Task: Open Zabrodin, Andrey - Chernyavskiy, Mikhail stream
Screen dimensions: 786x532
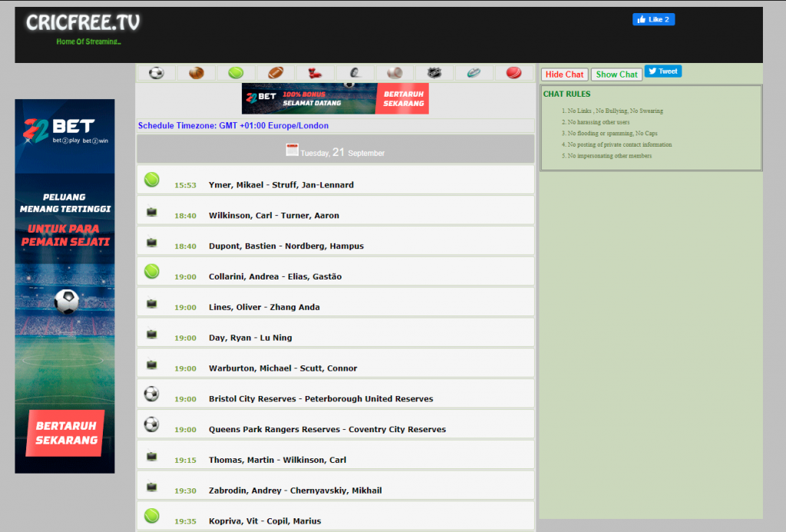Action: [x=296, y=491]
